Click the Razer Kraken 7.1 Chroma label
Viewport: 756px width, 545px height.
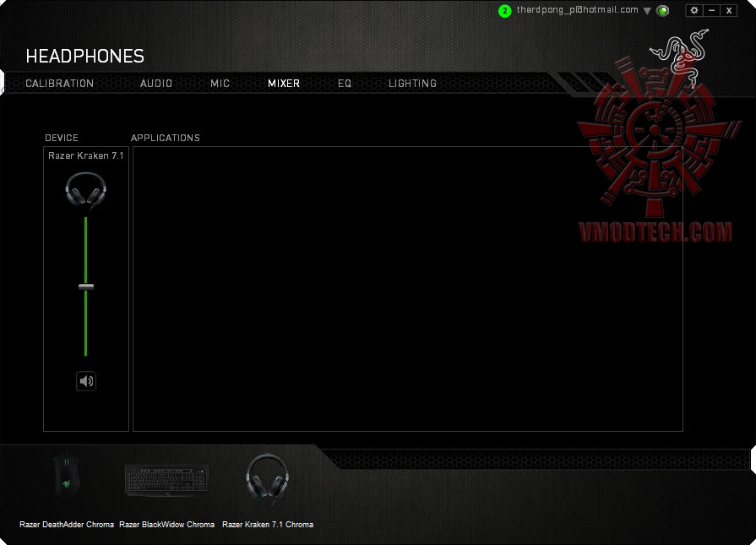coord(268,524)
